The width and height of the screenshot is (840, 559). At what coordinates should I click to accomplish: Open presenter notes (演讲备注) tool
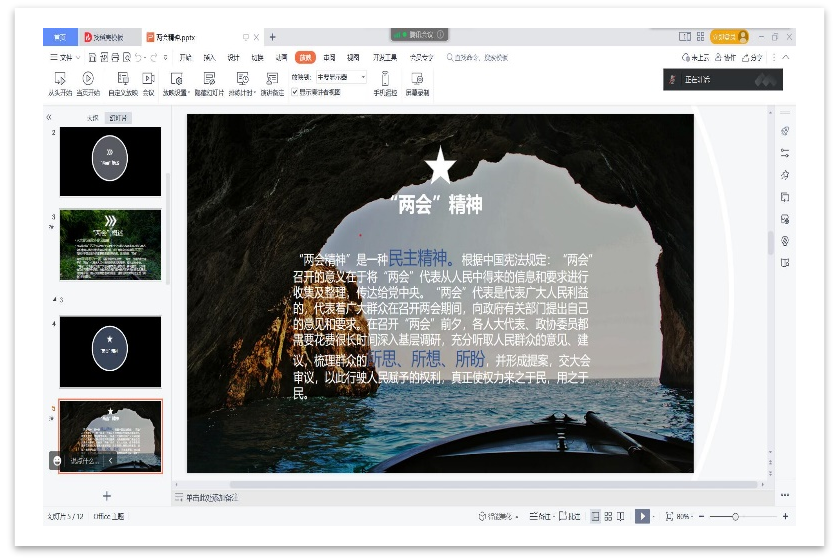[x=272, y=79]
